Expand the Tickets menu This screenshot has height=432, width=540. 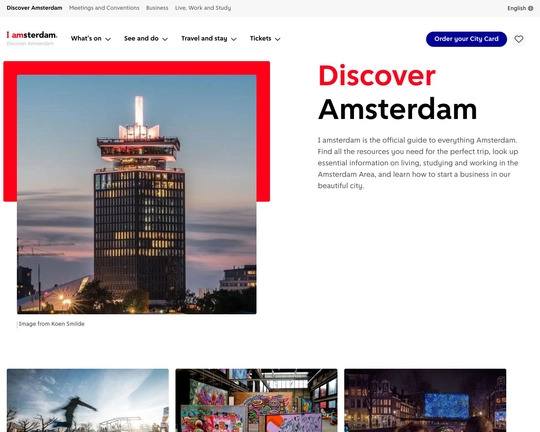click(x=265, y=39)
